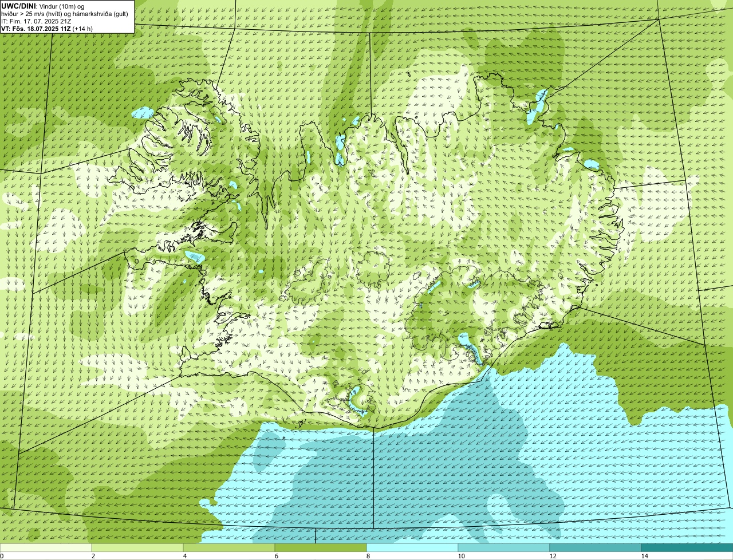The height and width of the screenshot is (560, 733).
Task: Click the legend scale label "10"
Action: (461, 556)
